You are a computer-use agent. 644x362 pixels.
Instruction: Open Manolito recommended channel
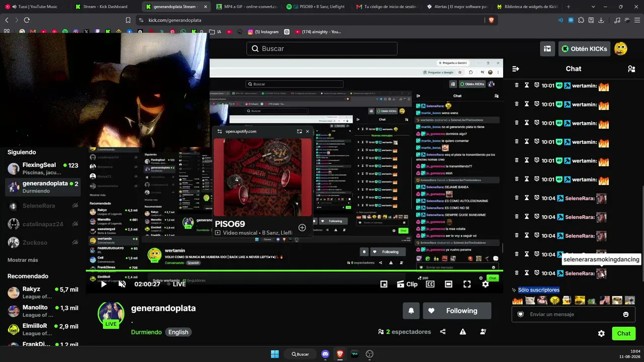pos(43,311)
